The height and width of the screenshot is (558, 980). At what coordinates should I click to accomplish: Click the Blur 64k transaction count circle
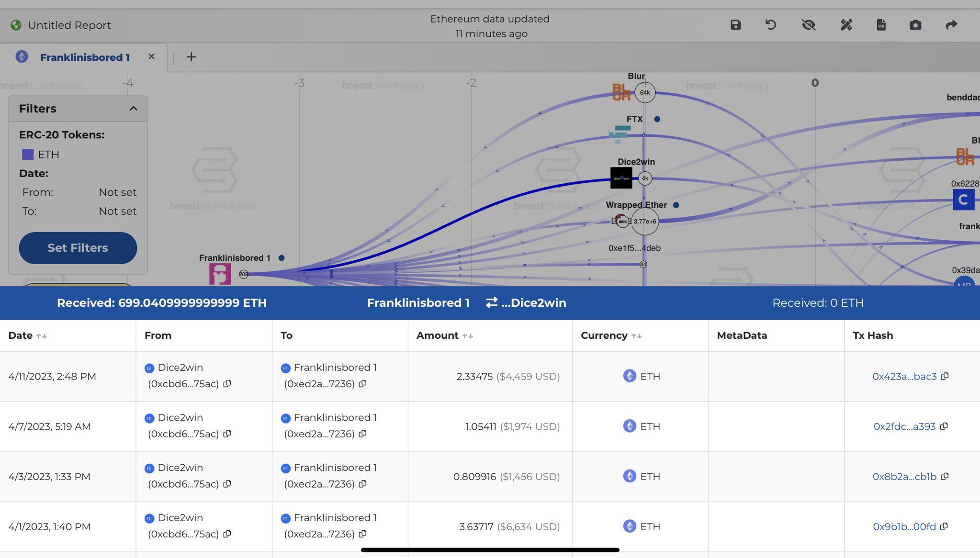point(645,92)
